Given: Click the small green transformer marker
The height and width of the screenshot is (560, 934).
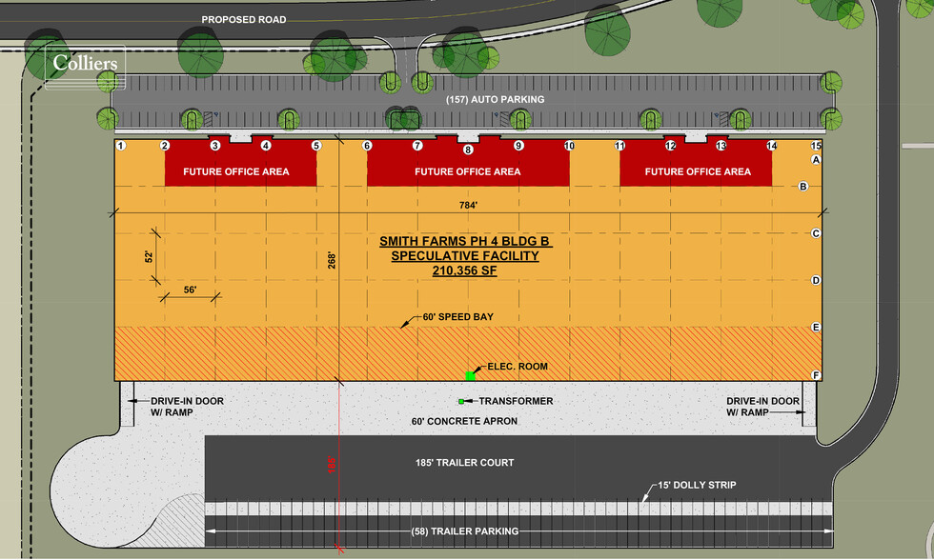Looking at the screenshot, I should point(461,402).
